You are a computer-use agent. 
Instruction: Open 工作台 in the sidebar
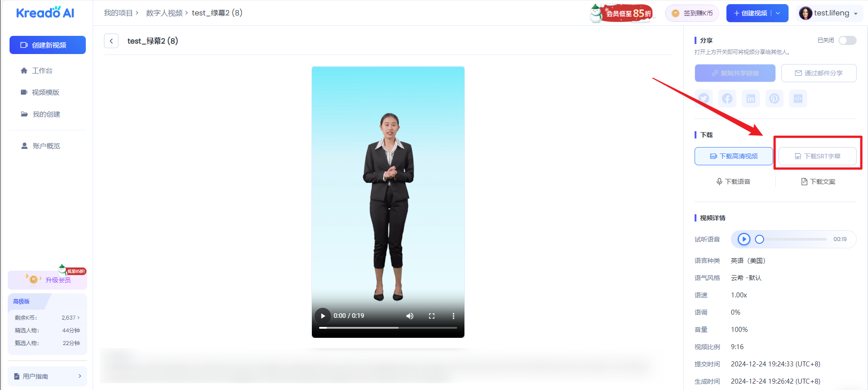coord(42,71)
